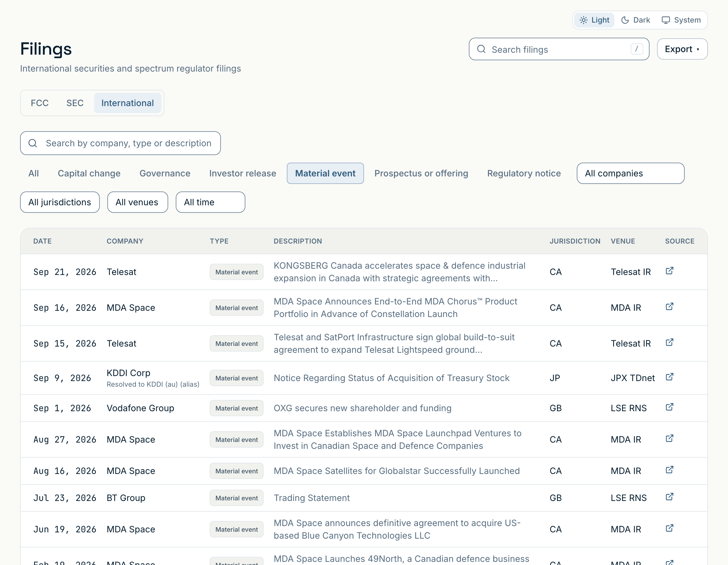Click magnifier icon in Search filings box
The height and width of the screenshot is (565, 728).
pos(481,49)
